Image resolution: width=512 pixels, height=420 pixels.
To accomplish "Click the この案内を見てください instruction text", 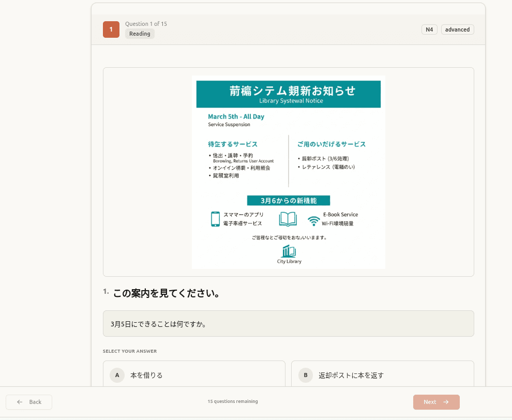I will 166,293.
